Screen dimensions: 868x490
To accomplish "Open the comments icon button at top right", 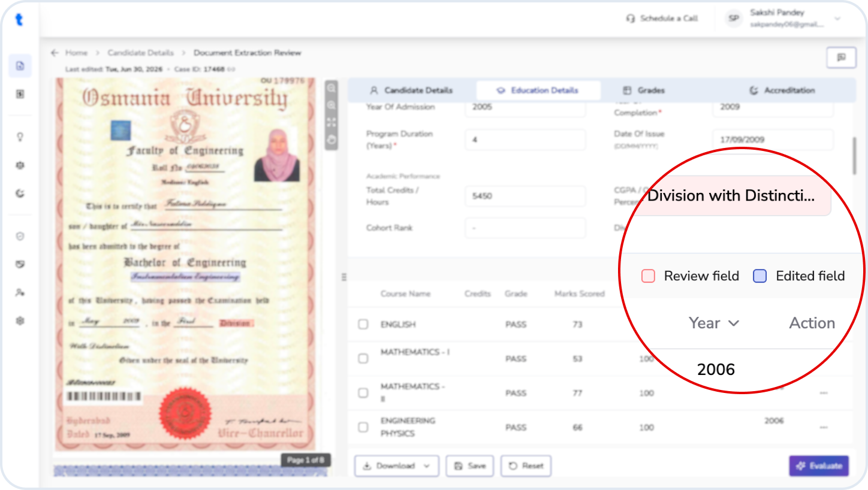I will click(x=841, y=58).
